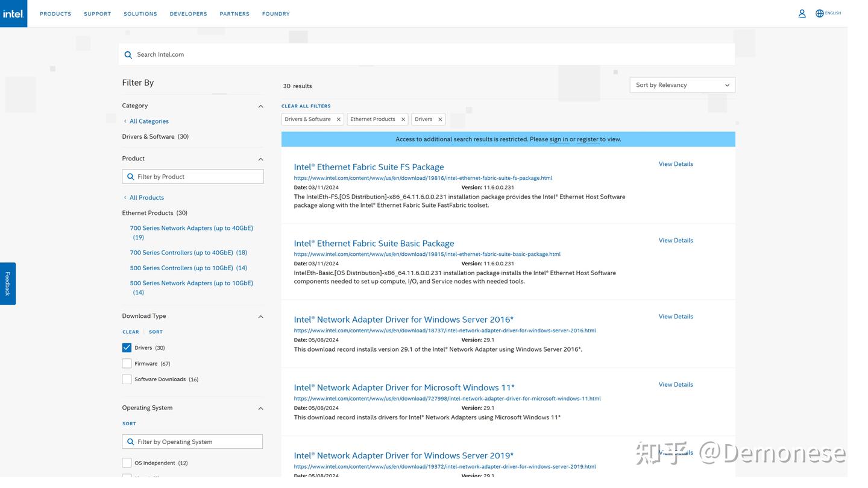Check the Software Downloads checkbox
Image resolution: width=868 pixels, height=488 pixels.
point(127,379)
